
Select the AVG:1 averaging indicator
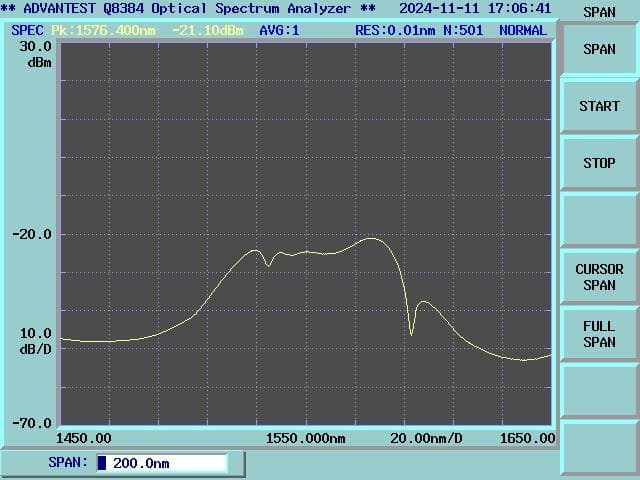click(279, 30)
